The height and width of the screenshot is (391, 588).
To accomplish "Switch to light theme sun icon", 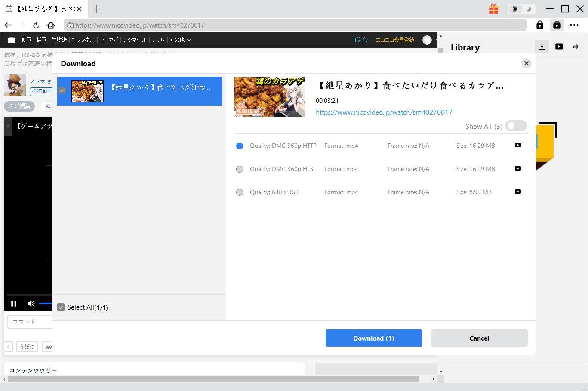I will [515, 9].
